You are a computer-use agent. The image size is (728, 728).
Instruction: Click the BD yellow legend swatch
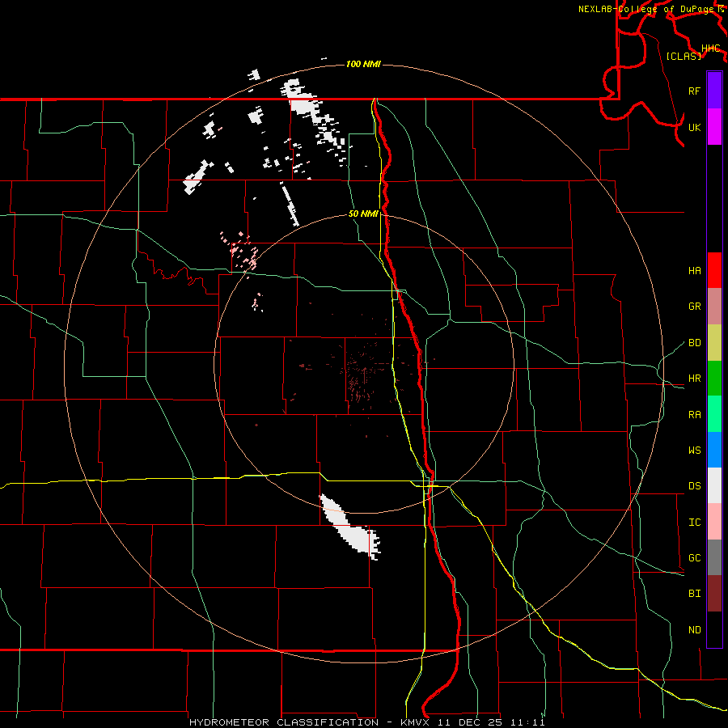click(714, 342)
